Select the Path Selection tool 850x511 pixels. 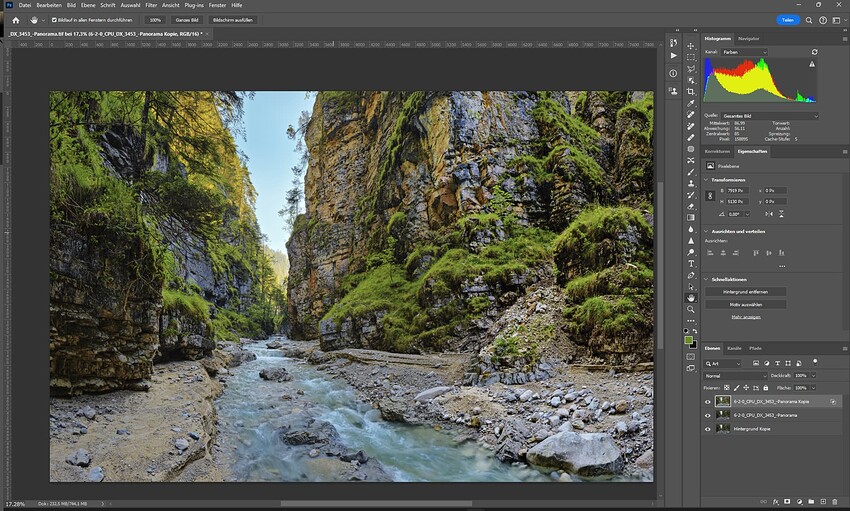(691, 287)
